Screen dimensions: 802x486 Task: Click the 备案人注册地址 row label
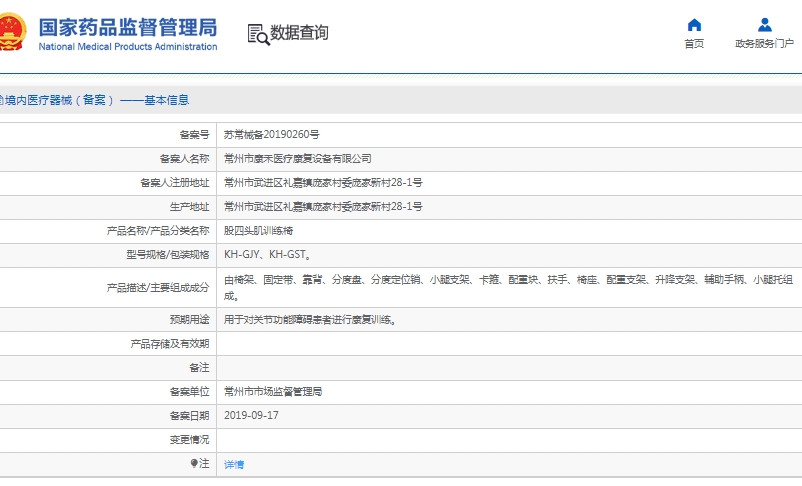click(175, 183)
